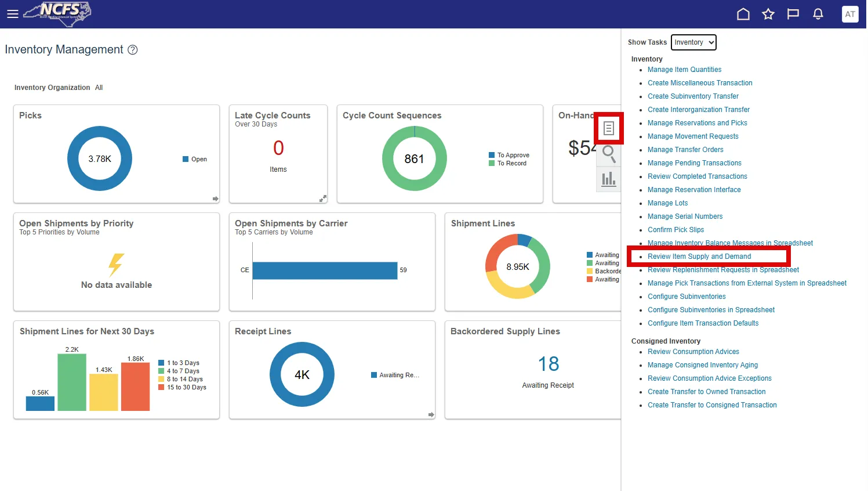Expand the Late Cycle Counts tile
The image size is (868, 491).
(x=323, y=198)
